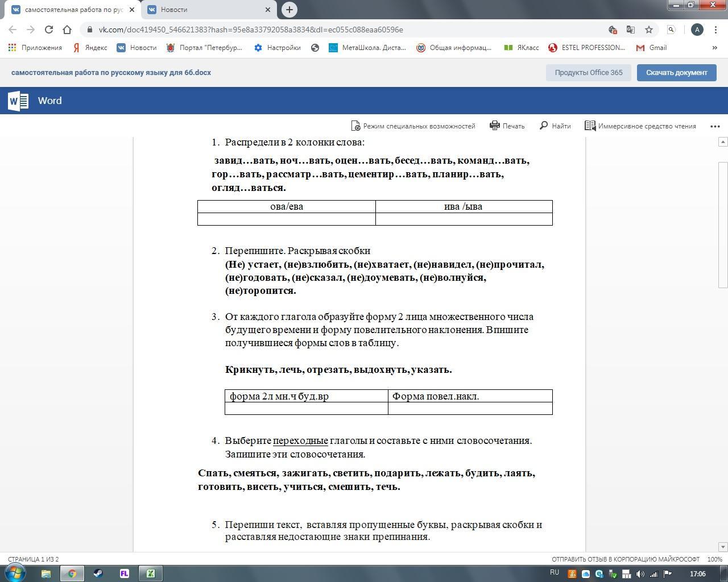This screenshot has height=582, width=728.
Task: Switch RU keyboard language indicator
Action: pos(554,573)
